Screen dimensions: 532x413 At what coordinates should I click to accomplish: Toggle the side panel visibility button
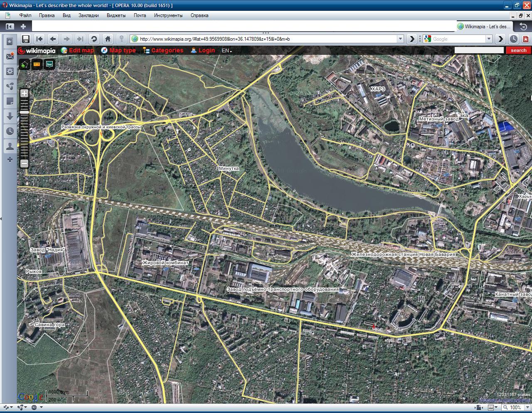point(10,27)
